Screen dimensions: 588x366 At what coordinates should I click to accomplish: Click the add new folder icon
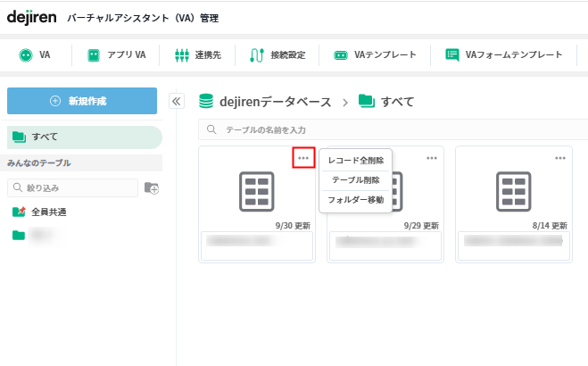pyautogui.click(x=152, y=187)
